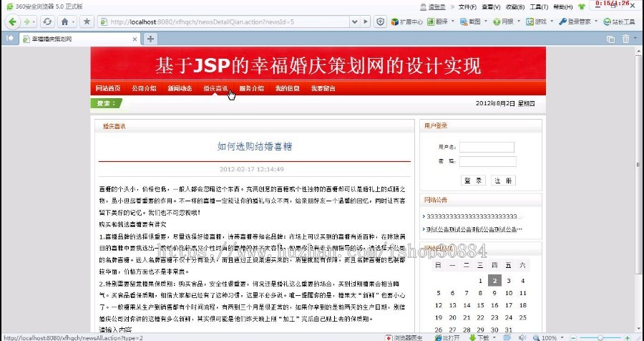
Task: Bookmark page with the star icon
Action: pos(87,21)
